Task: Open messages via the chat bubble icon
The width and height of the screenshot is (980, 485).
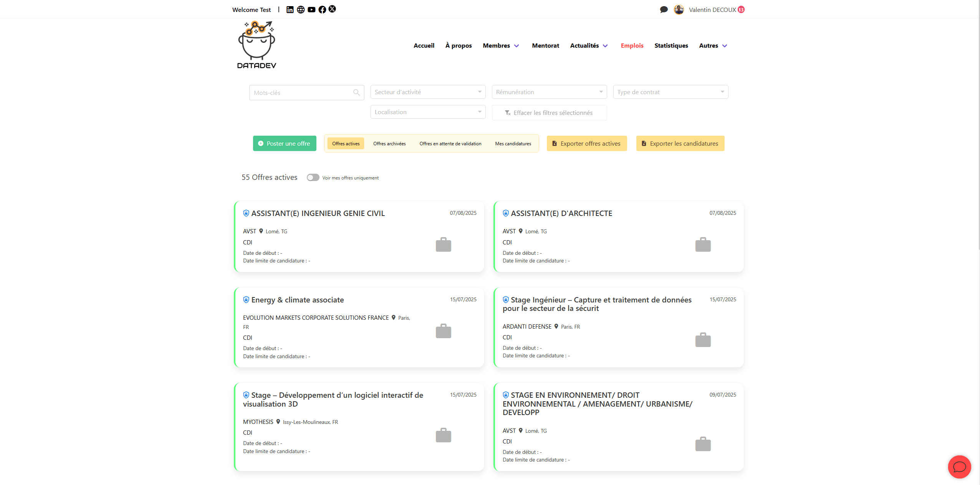Action: [x=664, y=9]
